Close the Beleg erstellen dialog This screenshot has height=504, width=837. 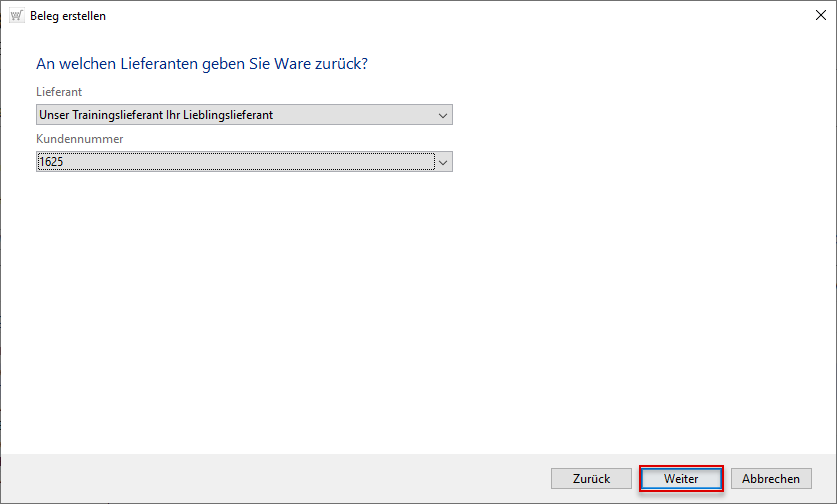click(x=818, y=16)
